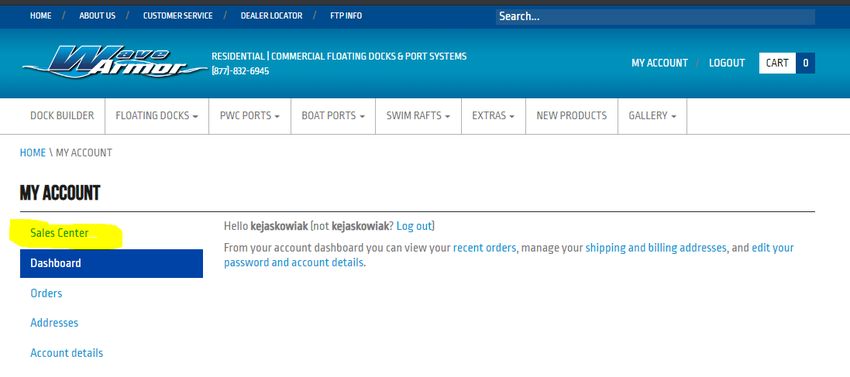Open the highlighted Sales Center link
Image resolution: width=850 pixels, height=377 pixels.
click(x=59, y=233)
